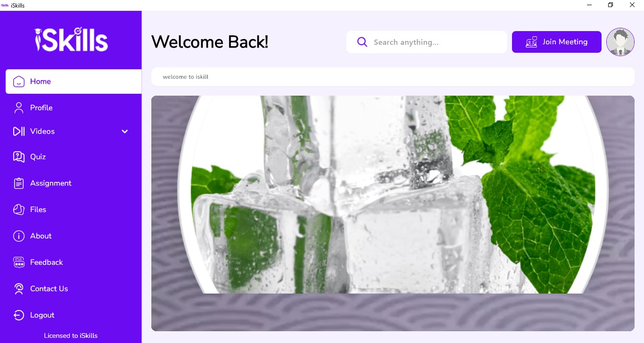The width and height of the screenshot is (644, 343).
Task: Open Quiz using its chat icon
Action: pos(19,157)
